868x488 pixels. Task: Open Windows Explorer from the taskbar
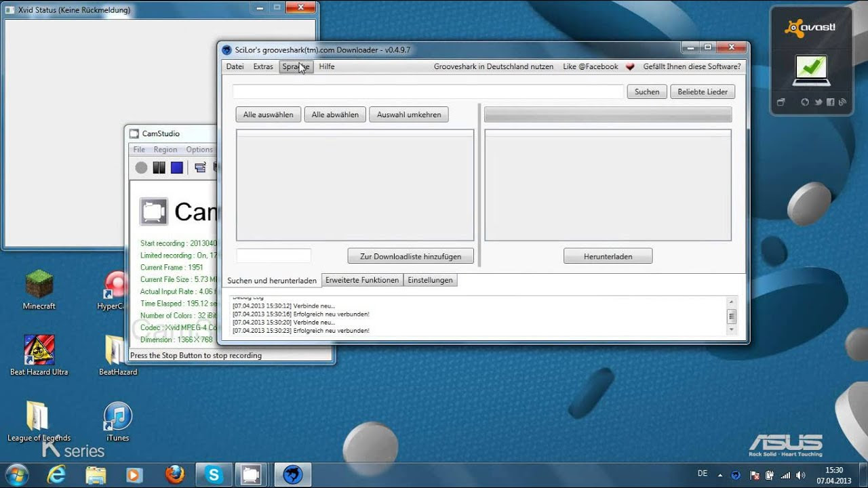[x=96, y=474]
